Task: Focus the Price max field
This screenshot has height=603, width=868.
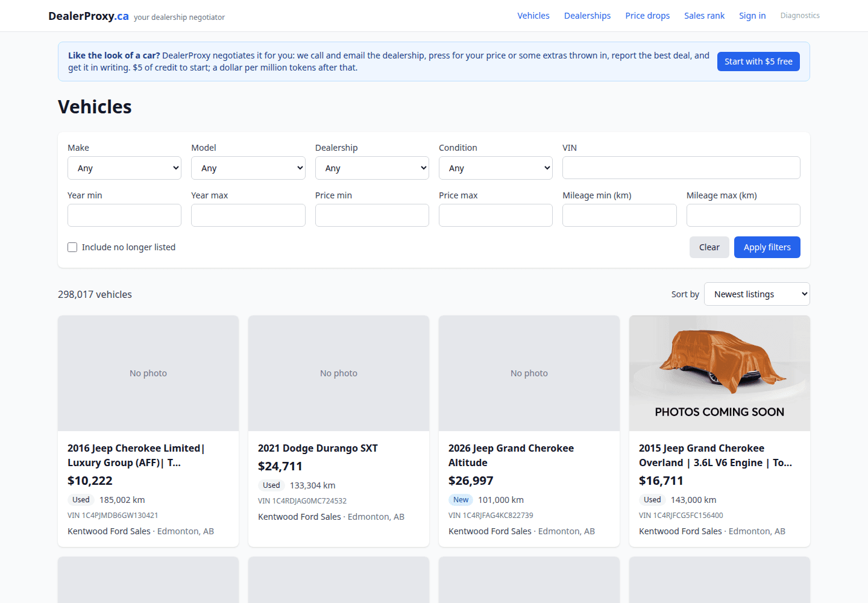Action: (x=495, y=215)
